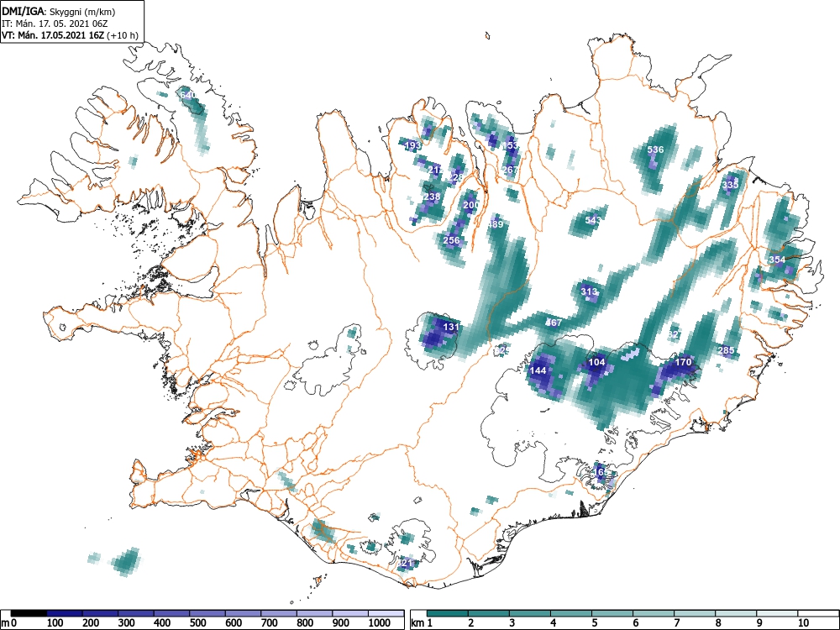The width and height of the screenshot is (840, 630).
Task: Click the 300 metre legend label
Action: click(127, 622)
